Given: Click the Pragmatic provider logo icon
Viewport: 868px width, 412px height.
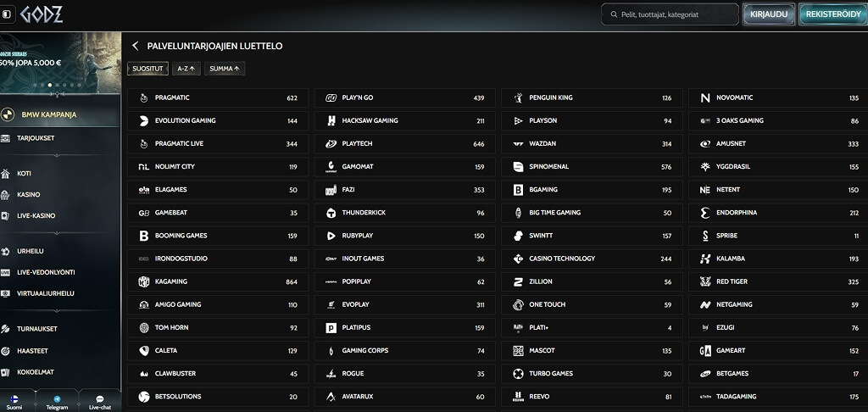Looking at the screenshot, I should pyautogui.click(x=144, y=98).
